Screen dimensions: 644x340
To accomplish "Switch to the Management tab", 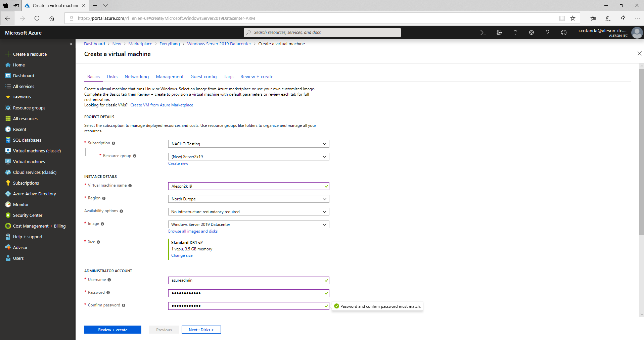I will [170, 77].
